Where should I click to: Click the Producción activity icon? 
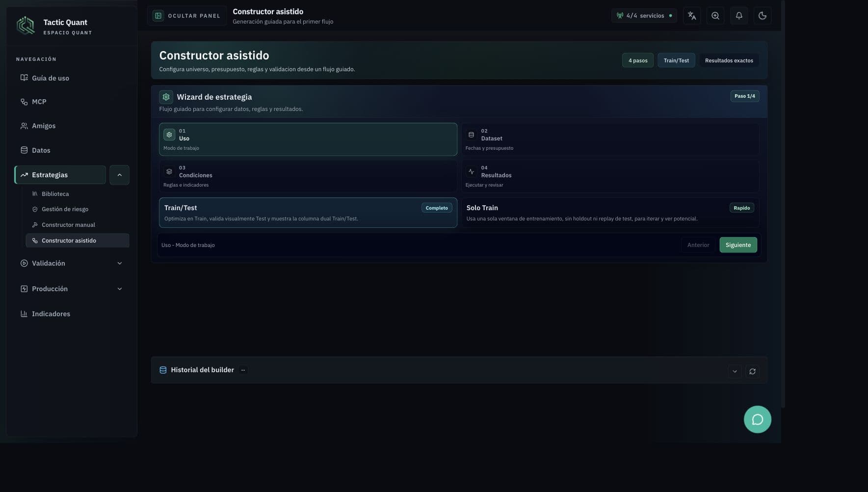click(x=24, y=289)
